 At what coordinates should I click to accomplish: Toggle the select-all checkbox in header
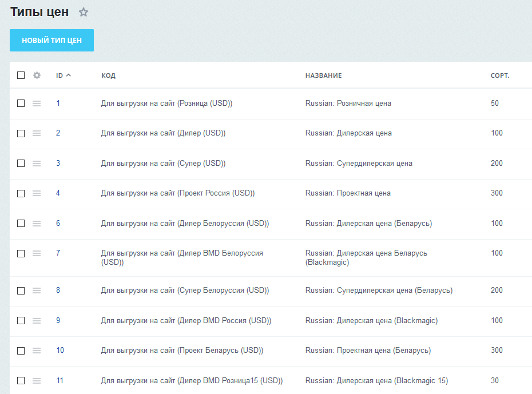point(21,75)
